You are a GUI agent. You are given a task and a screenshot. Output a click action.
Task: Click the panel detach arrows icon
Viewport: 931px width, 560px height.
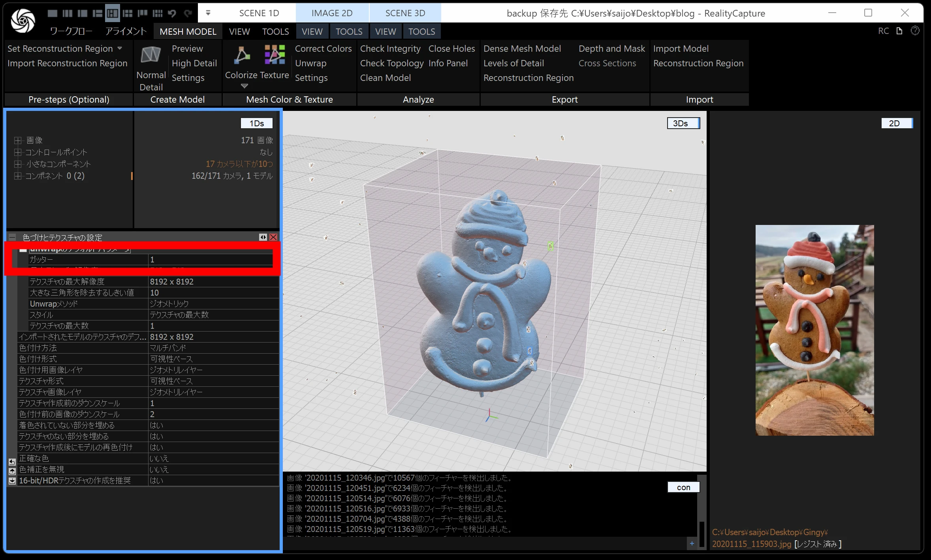click(x=263, y=237)
